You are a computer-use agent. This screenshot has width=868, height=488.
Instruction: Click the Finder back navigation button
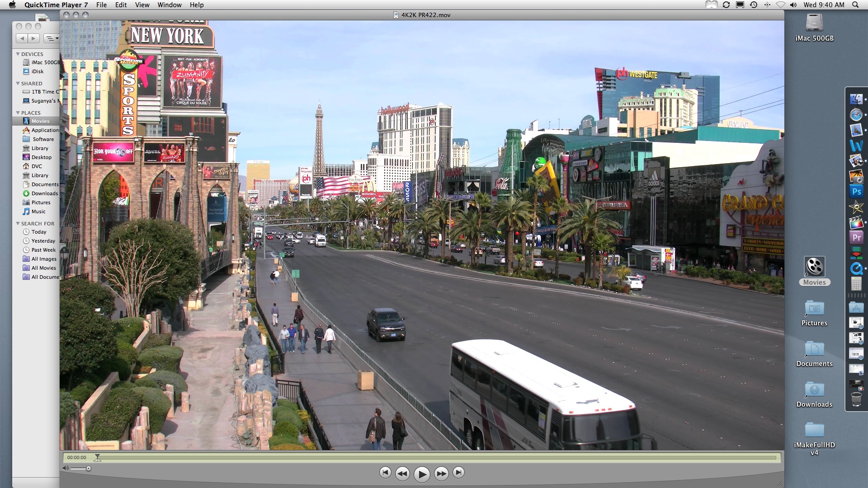(22, 38)
